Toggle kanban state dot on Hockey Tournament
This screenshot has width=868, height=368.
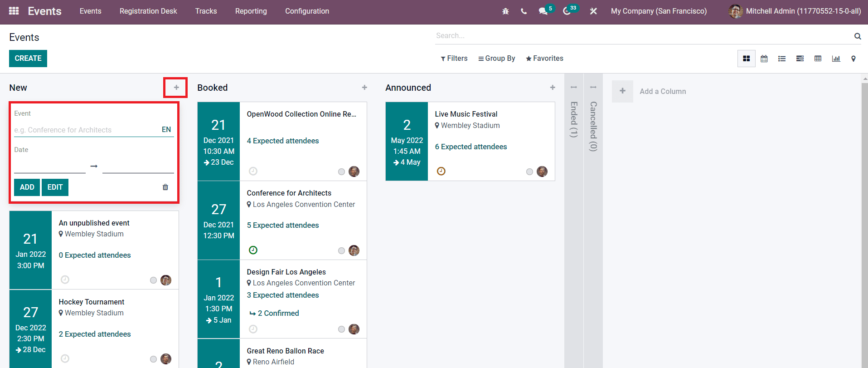[x=153, y=359]
